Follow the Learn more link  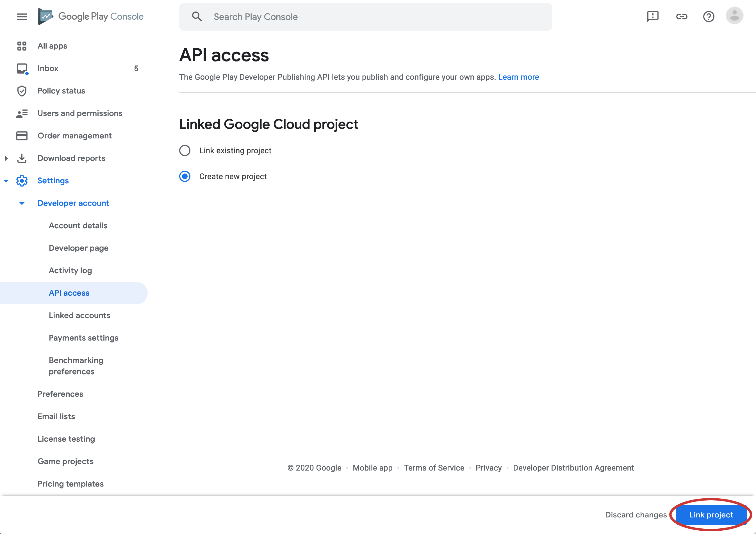pyautogui.click(x=518, y=77)
